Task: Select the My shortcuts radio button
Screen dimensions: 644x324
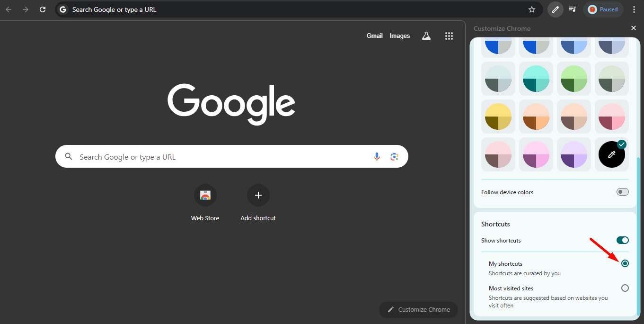Action: point(625,263)
